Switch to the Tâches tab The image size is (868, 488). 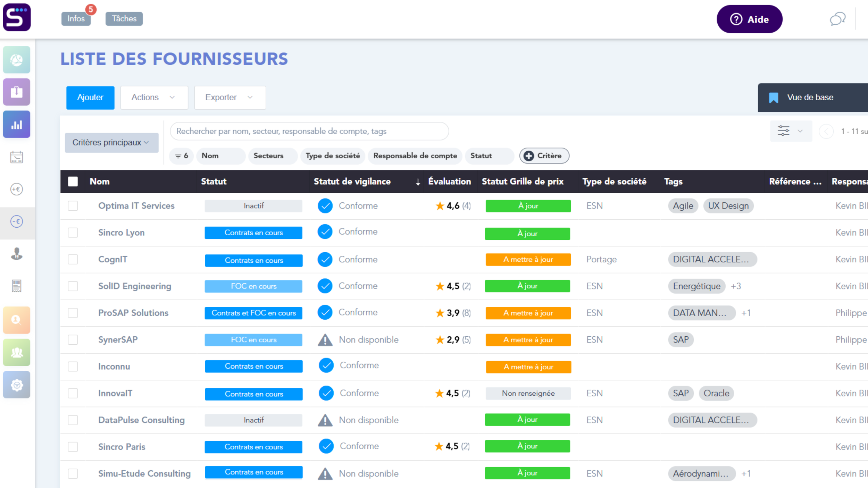(x=124, y=19)
